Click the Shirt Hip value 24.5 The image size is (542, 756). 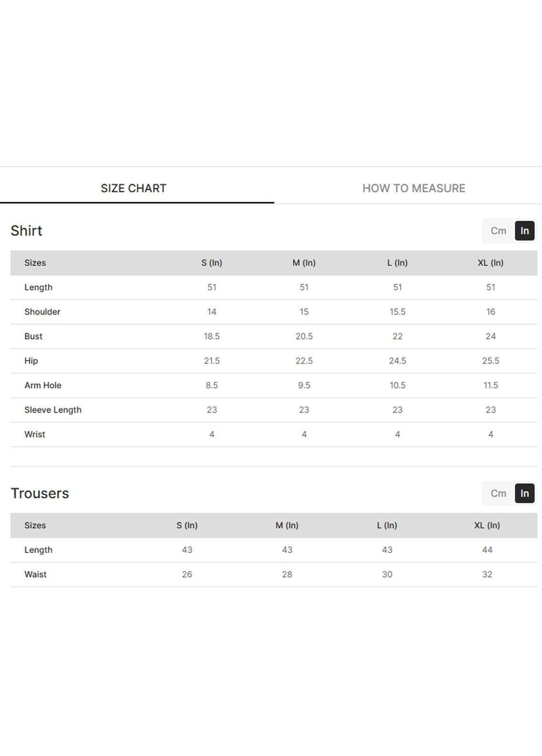(x=398, y=361)
